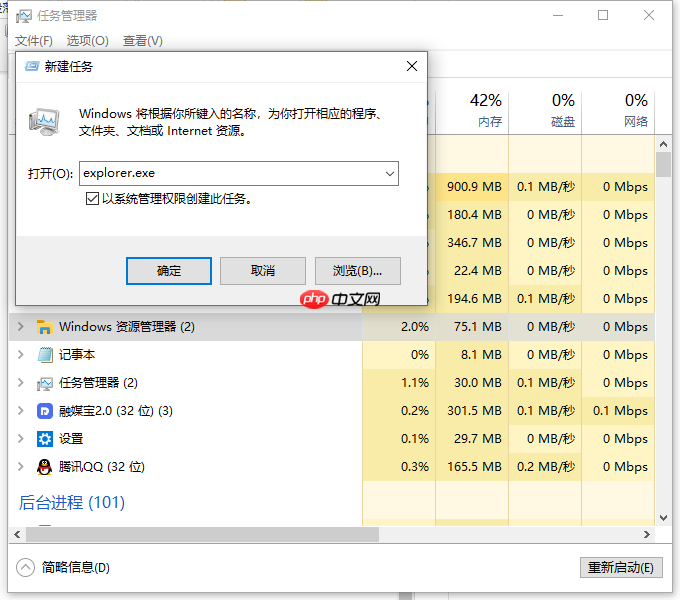Click the 简略信息(D) link

[76, 567]
